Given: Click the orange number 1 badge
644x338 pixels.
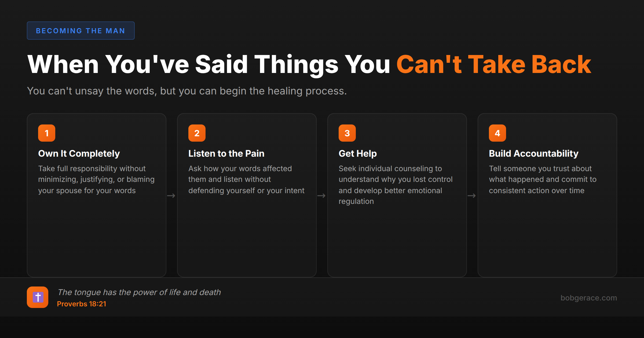Looking at the screenshot, I should pyautogui.click(x=47, y=133).
